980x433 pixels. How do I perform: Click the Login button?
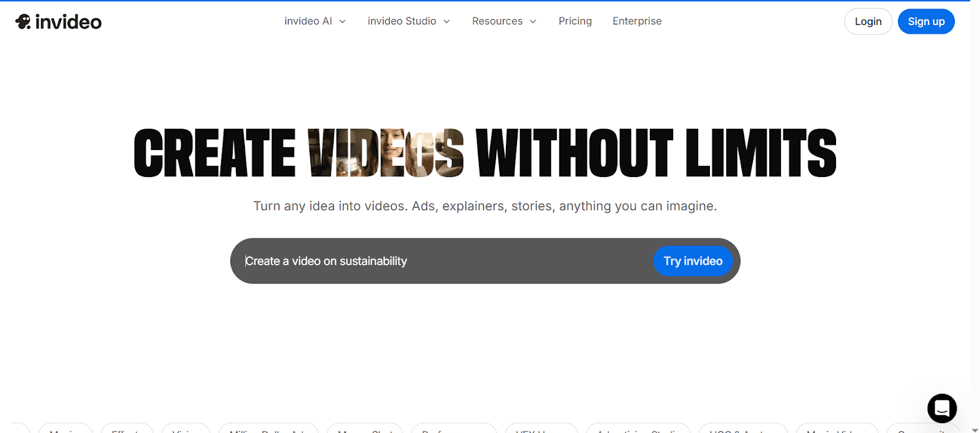tap(868, 21)
